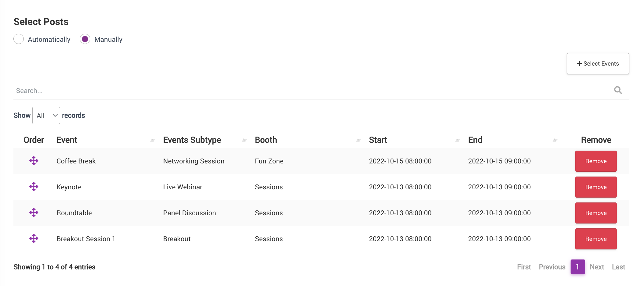Sort the table by Booth column arrow
Screen dimensions: 644x286
pyautogui.click(x=358, y=140)
